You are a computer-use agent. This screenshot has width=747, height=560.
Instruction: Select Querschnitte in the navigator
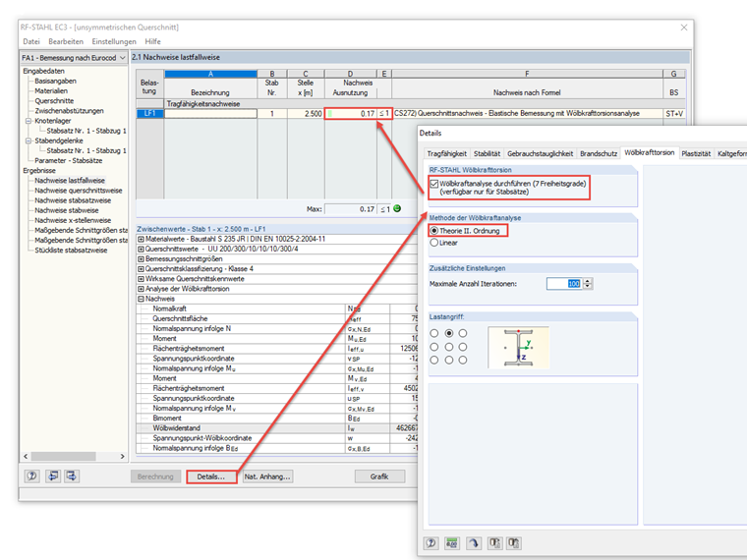[x=54, y=101]
